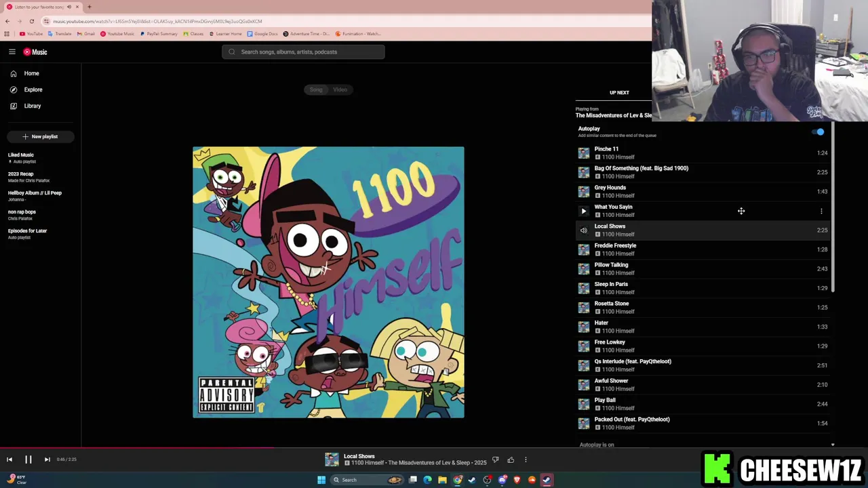Screen dimensions: 868x488
Task: Click player bar album thumbnail
Action: [x=332, y=460]
